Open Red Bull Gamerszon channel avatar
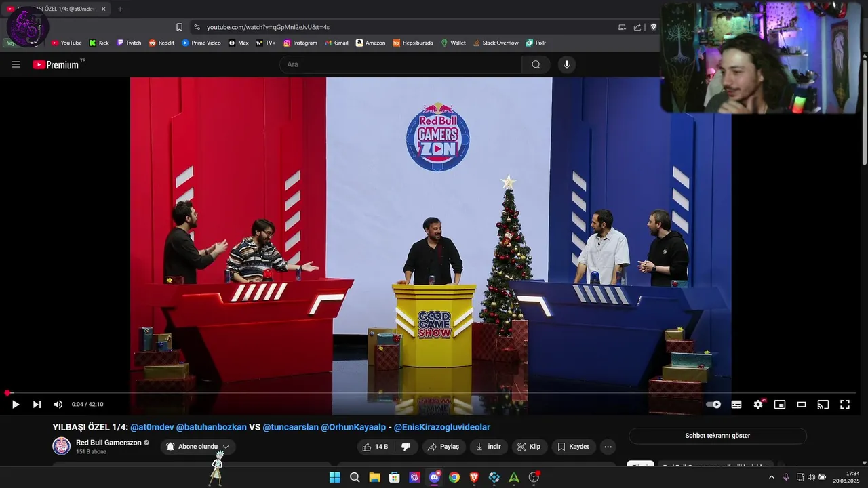 (x=62, y=446)
